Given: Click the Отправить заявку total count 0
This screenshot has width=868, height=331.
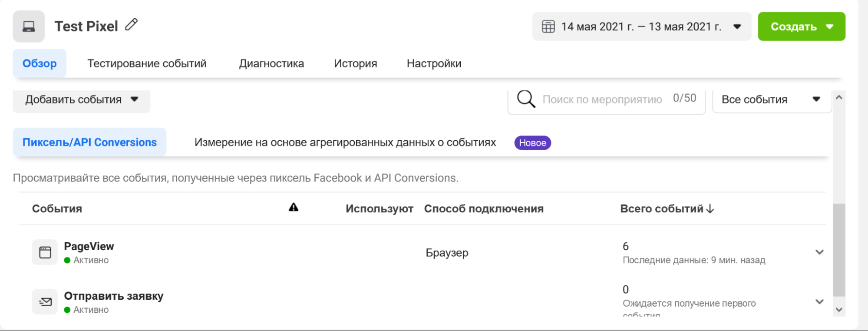Looking at the screenshot, I should pos(626,289).
